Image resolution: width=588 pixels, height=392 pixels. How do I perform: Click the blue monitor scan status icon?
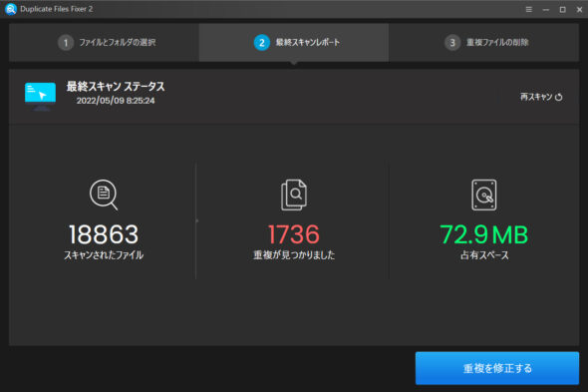click(40, 97)
